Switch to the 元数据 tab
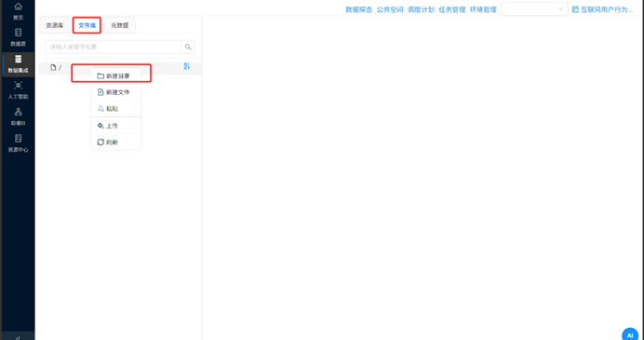This screenshot has width=644, height=340. click(119, 25)
